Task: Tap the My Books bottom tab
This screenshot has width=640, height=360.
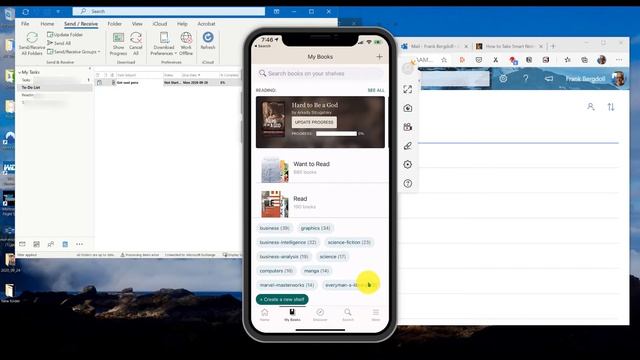Action: (x=292, y=315)
